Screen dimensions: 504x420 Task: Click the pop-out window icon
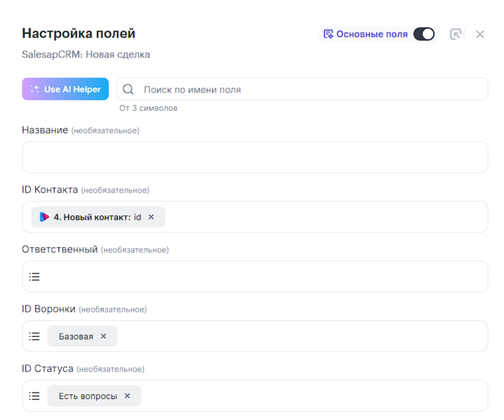click(456, 34)
